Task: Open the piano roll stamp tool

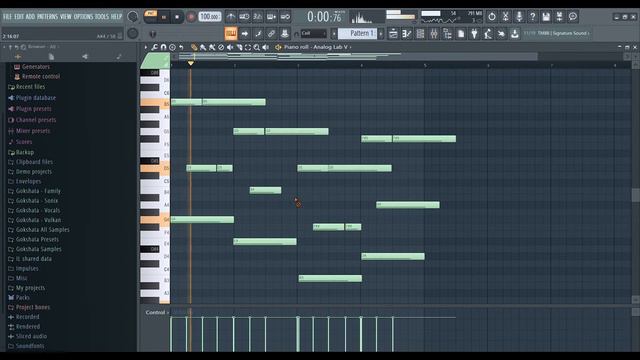Action: pos(172,47)
